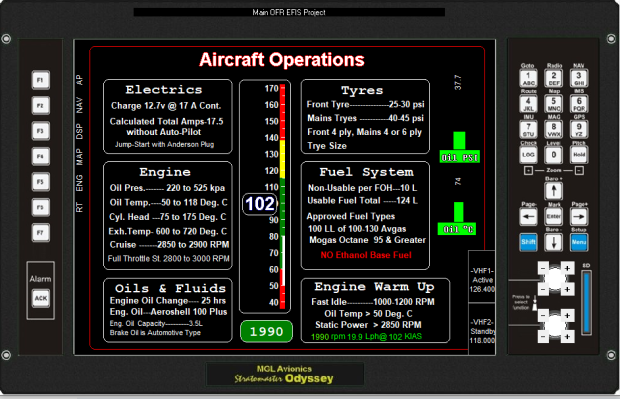This screenshot has height=399, width=620.
Task: Click the Enter (Mark) key
Action: coord(554,217)
